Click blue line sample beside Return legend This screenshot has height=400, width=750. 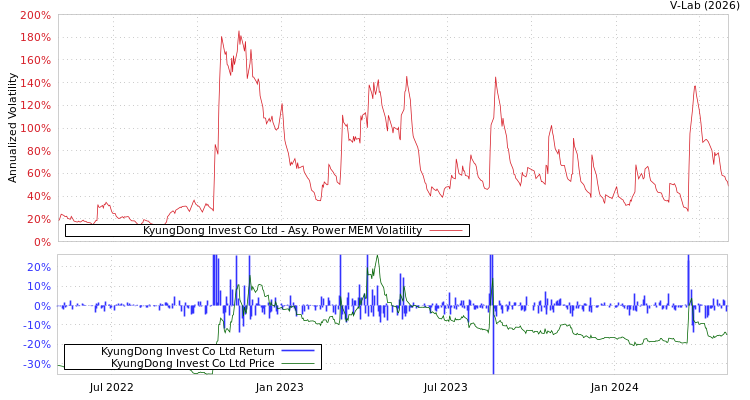(x=298, y=351)
